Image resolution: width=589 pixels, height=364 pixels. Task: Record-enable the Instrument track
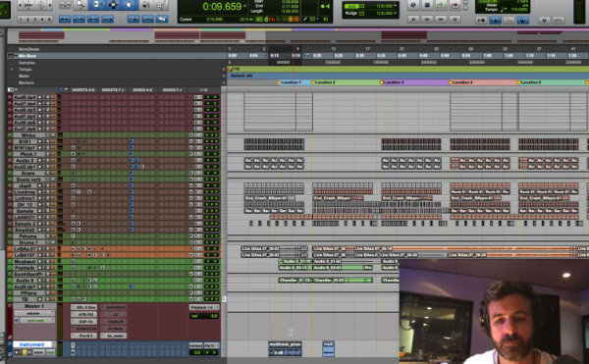(x=17, y=353)
